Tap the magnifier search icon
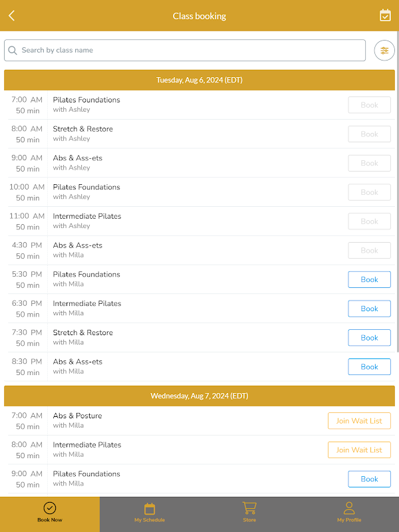Image resolution: width=399 pixels, height=532 pixels. 13,51
